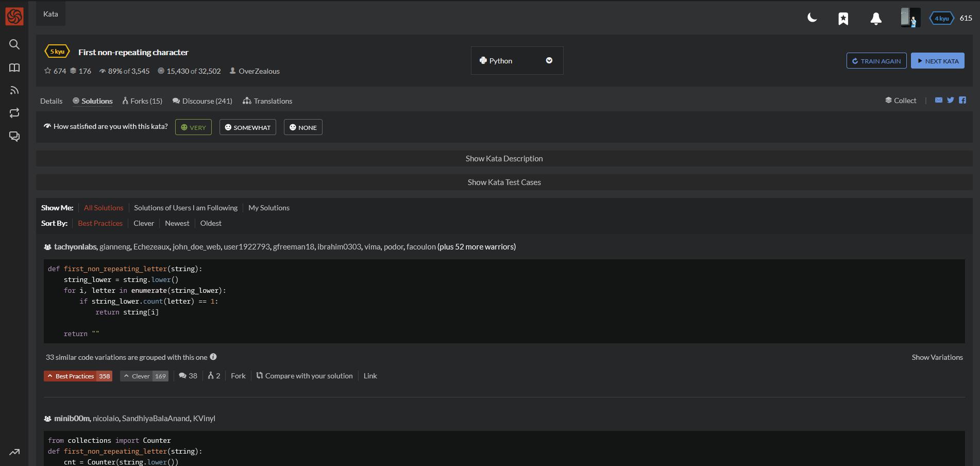The width and height of the screenshot is (980, 466).
Task: Click the Codewars logo icon
Action: [x=14, y=16]
